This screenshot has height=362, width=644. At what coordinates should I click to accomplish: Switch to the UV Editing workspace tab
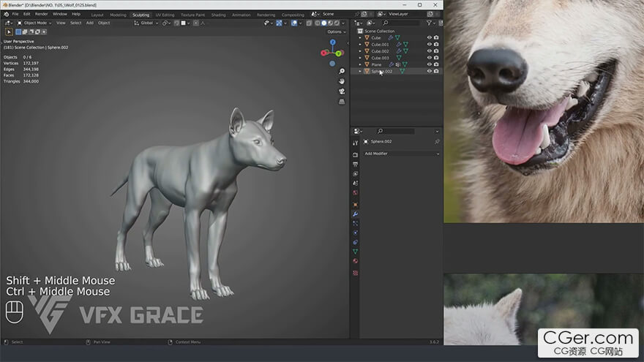[165, 15]
